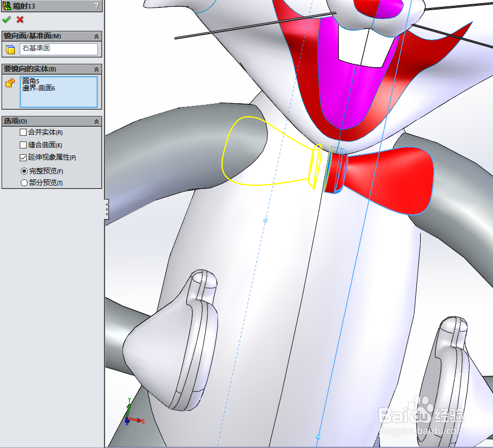The image size is (493, 448).
Task: Click the panel collapse handle on splitter
Action: (106, 209)
